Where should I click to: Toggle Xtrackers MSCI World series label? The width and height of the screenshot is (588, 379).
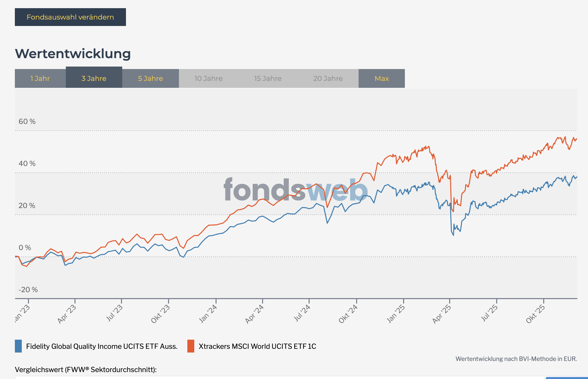(257, 346)
